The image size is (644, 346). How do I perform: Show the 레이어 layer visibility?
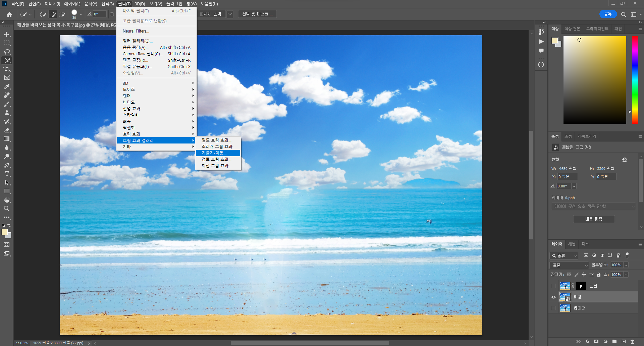click(x=553, y=308)
